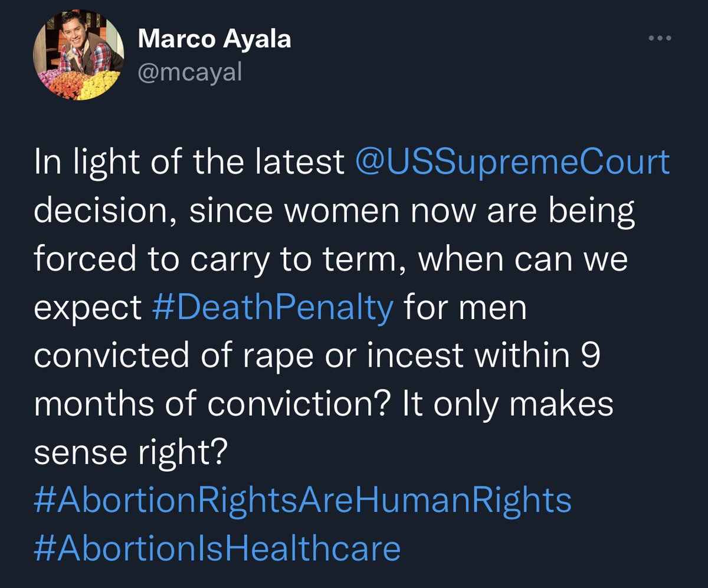Click "for men" after the #DeathPenalty hashtag
Image resolution: width=708 pixels, height=588 pixels.
coord(465,308)
